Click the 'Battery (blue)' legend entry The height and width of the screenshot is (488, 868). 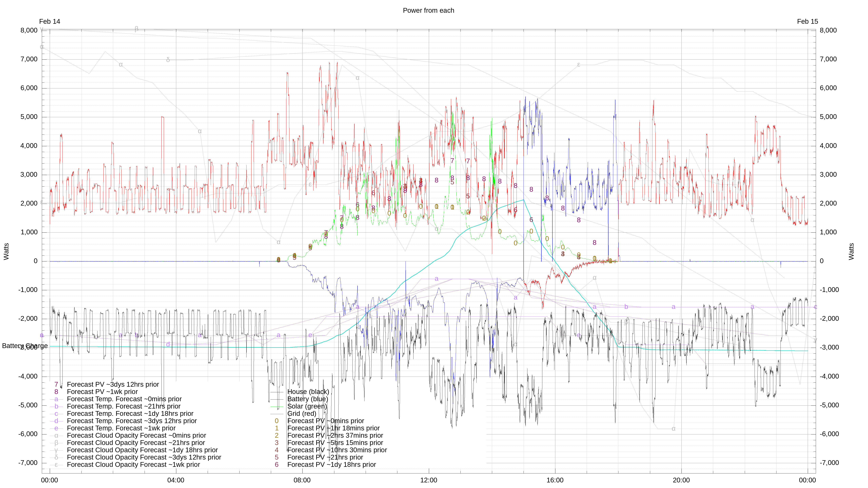pos(307,399)
